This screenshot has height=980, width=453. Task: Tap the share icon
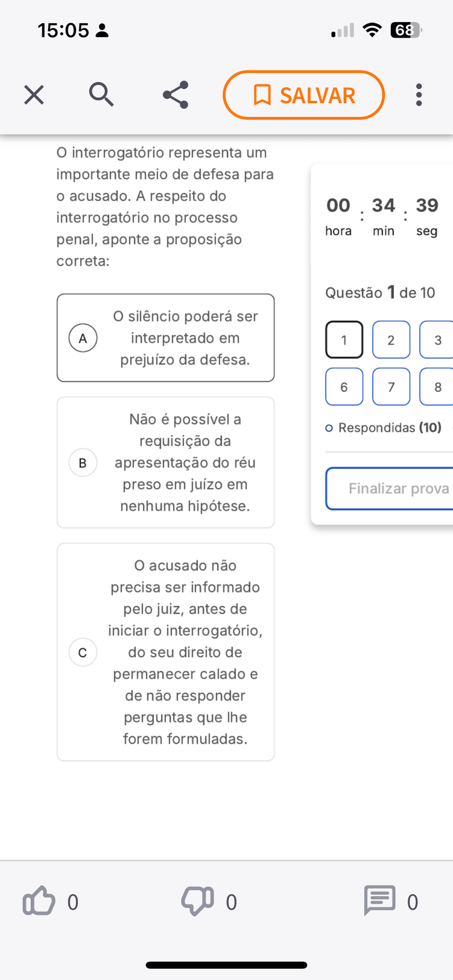pos(176,95)
